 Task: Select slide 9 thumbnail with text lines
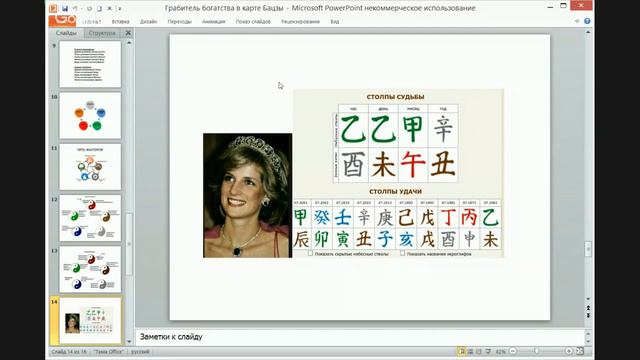pyautogui.click(x=90, y=64)
